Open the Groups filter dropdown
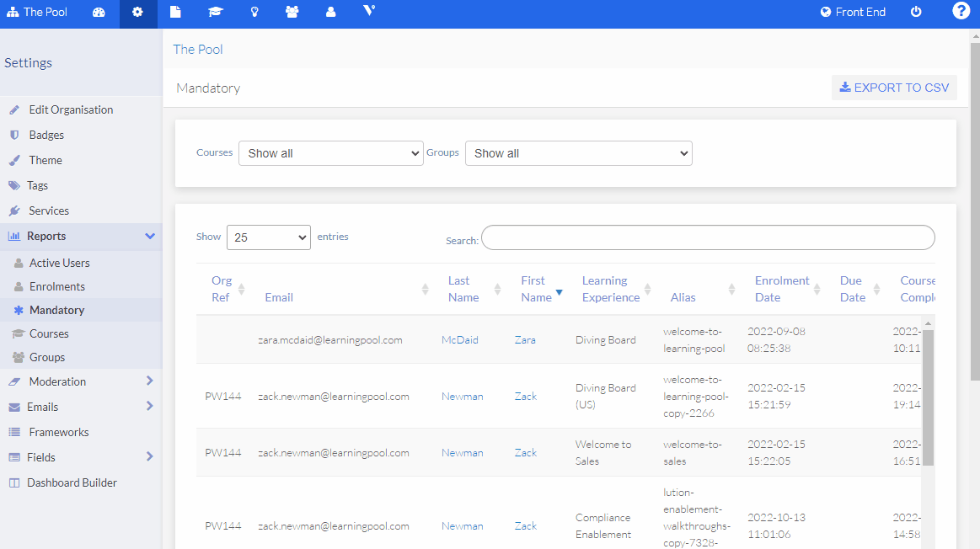Screen dimensions: 980x549 pyautogui.click(x=578, y=153)
